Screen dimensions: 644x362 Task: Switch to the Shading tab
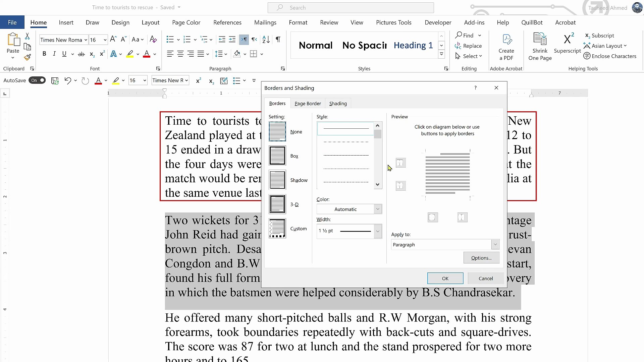pos(338,104)
